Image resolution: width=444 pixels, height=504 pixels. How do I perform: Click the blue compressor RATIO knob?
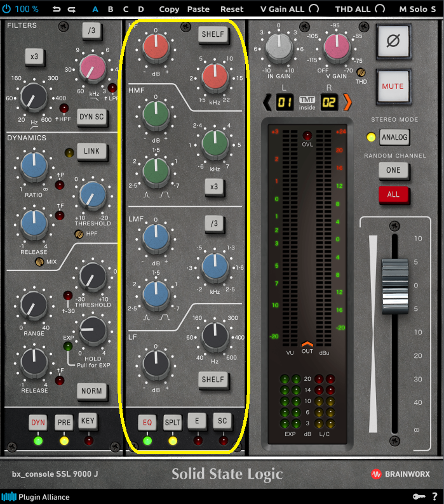[x=34, y=166]
